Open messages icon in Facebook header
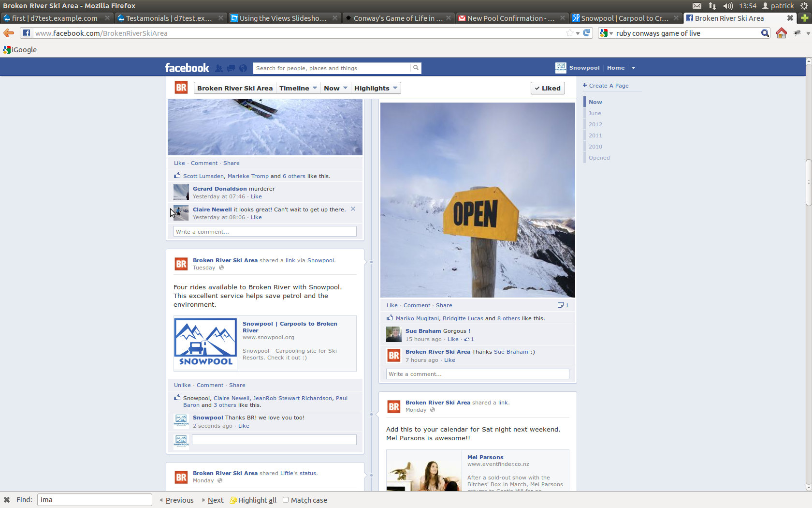 [231, 68]
